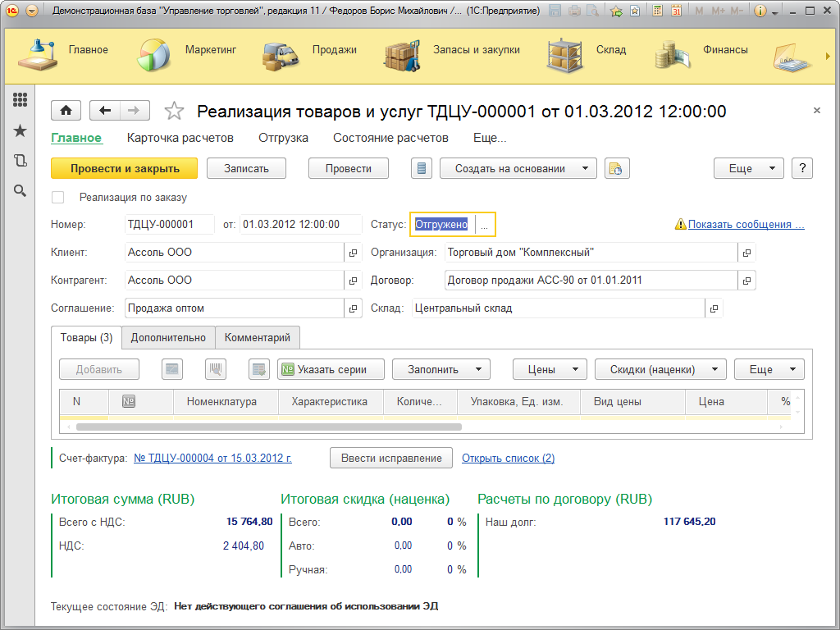Click the Клиент input field with Ассоль ООО
The height and width of the screenshot is (630, 840).
pyautogui.click(x=234, y=253)
